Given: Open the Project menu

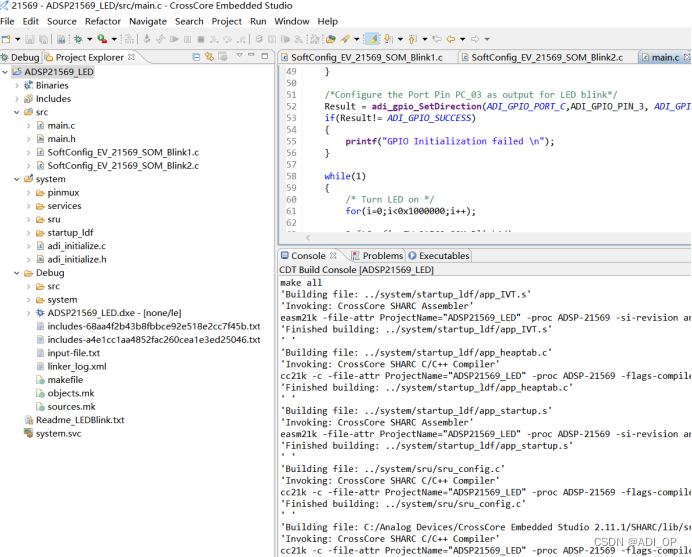Looking at the screenshot, I should click(x=226, y=21).
